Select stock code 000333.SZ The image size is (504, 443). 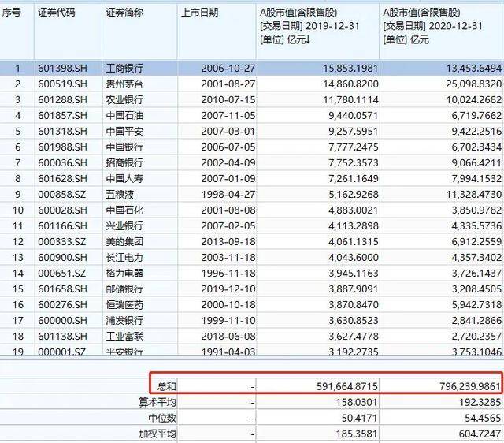point(61,242)
